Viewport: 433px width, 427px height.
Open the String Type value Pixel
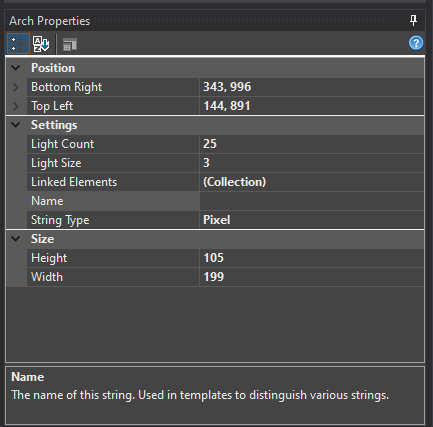pyautogui.click(x=312, y=220)
